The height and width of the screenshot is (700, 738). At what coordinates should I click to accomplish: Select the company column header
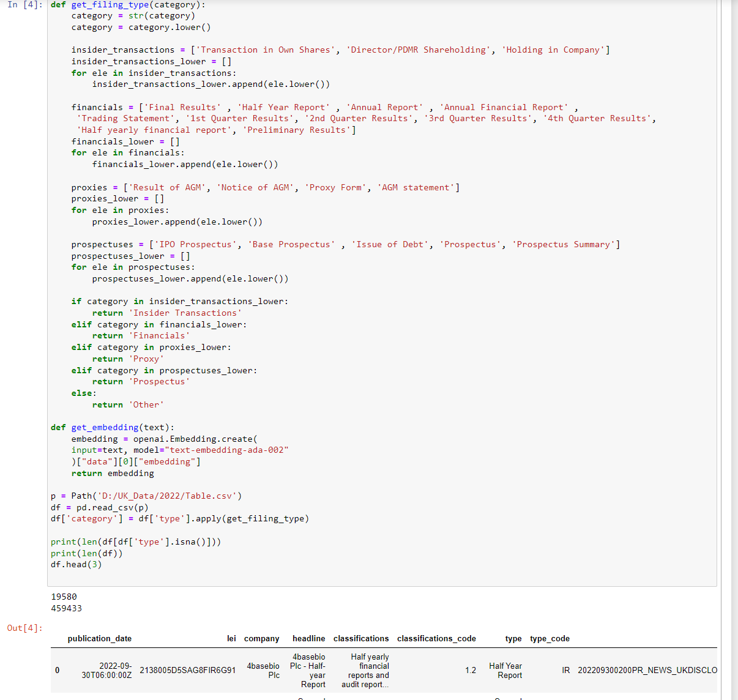[261, 638]
